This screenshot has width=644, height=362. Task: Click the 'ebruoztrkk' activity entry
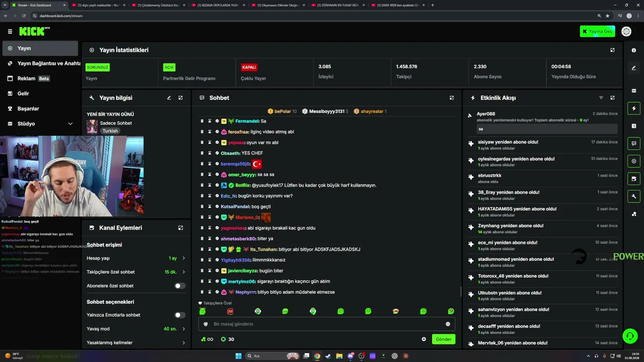[x=543, y=178]
